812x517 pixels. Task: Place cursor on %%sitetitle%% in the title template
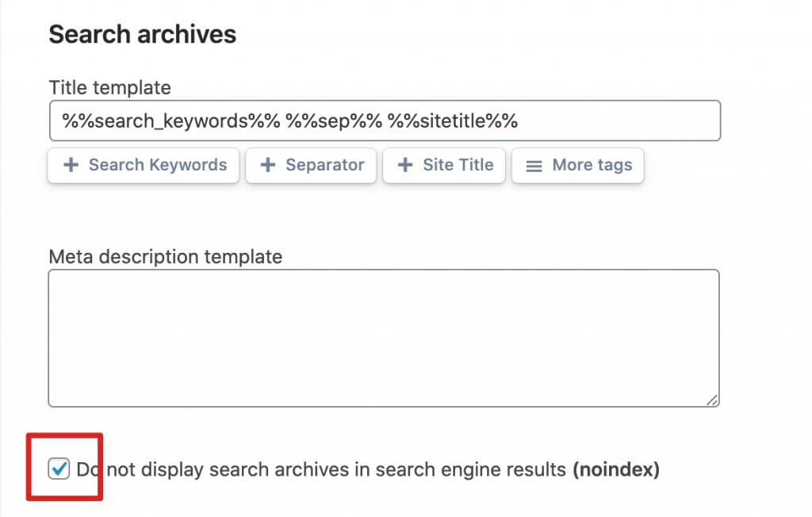453,121
